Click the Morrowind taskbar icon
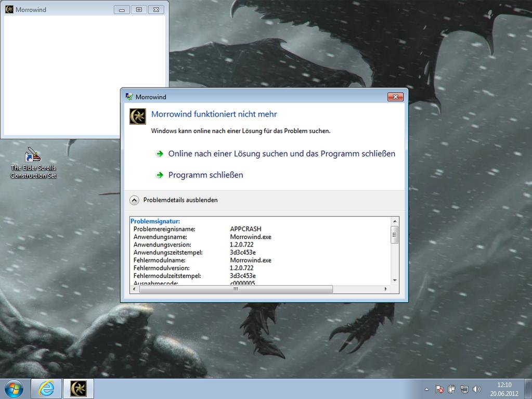Screen dimensions: 532x399 point(79,389)
